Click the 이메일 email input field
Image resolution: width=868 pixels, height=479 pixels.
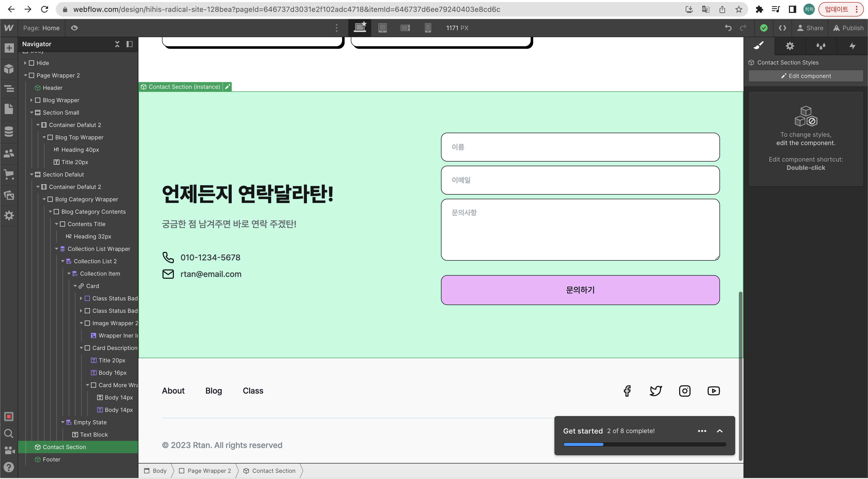tap(580, 180)
